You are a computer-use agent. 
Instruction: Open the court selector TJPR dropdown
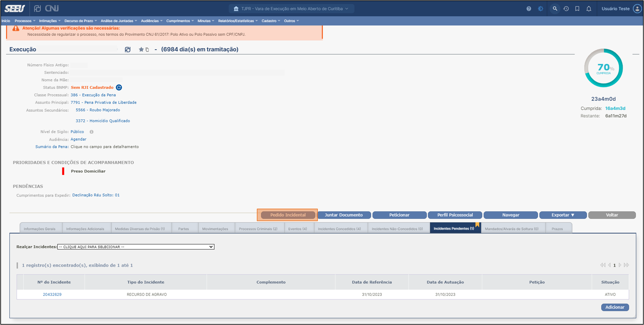pos(292,9)
